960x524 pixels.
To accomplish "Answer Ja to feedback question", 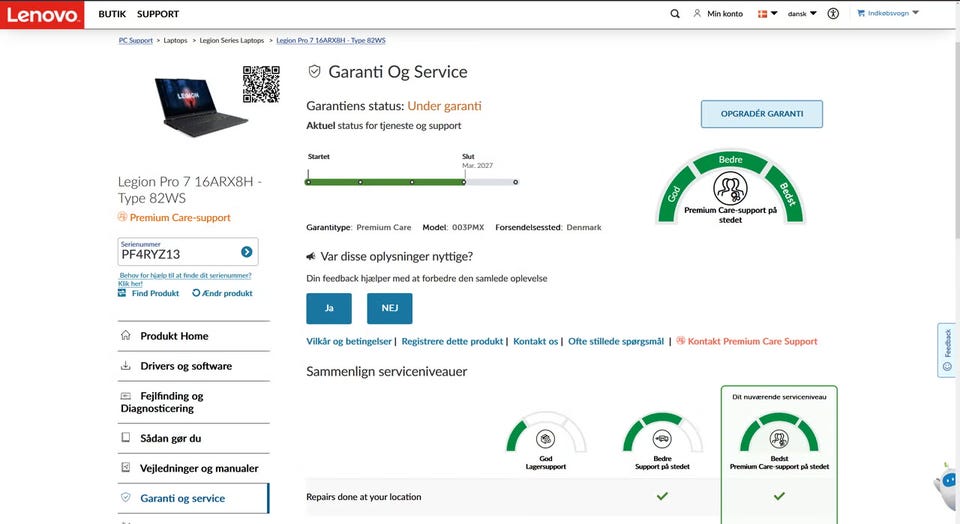I will coord(329,308).
